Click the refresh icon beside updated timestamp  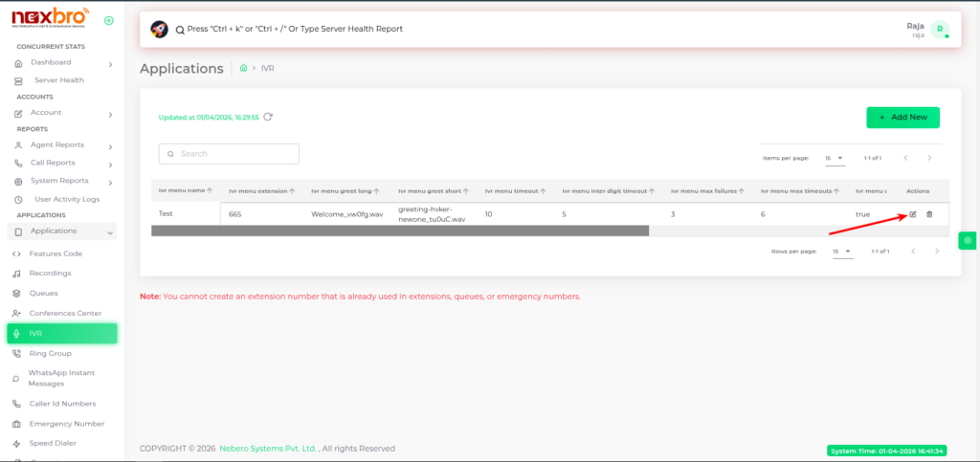point(268,117)
